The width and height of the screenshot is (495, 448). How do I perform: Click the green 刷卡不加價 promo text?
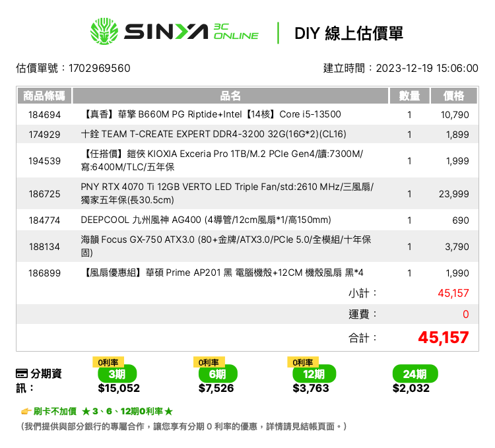(x=55, y=412)
